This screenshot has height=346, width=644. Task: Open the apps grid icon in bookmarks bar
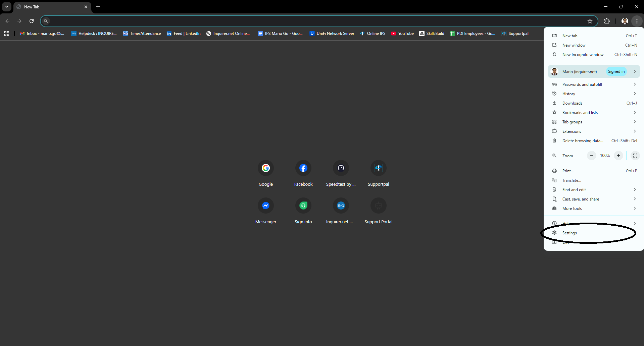point(7,34)
